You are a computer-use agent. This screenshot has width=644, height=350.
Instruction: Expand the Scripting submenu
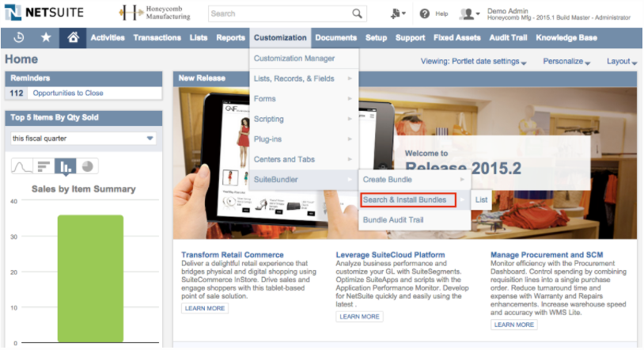pyautogui.click(x=304, y=119)
